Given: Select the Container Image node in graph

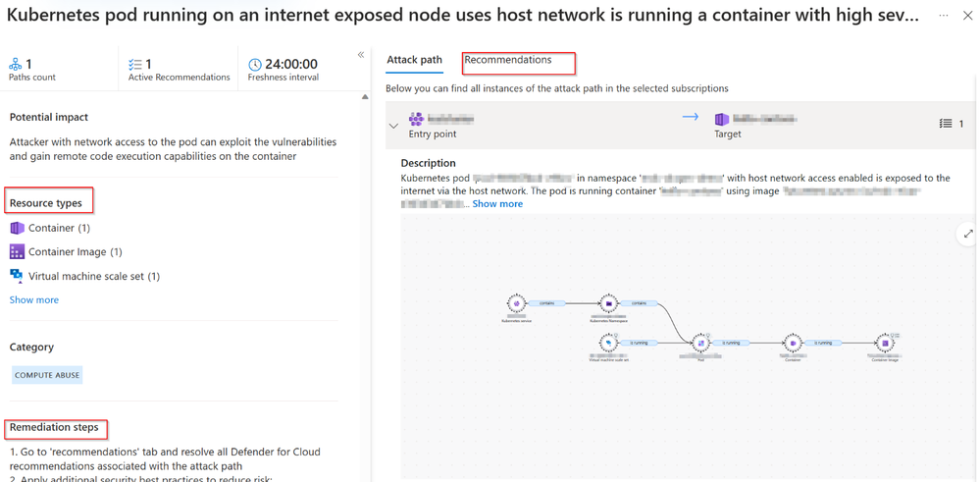Looking at the screenshot, I should [885, 344].
